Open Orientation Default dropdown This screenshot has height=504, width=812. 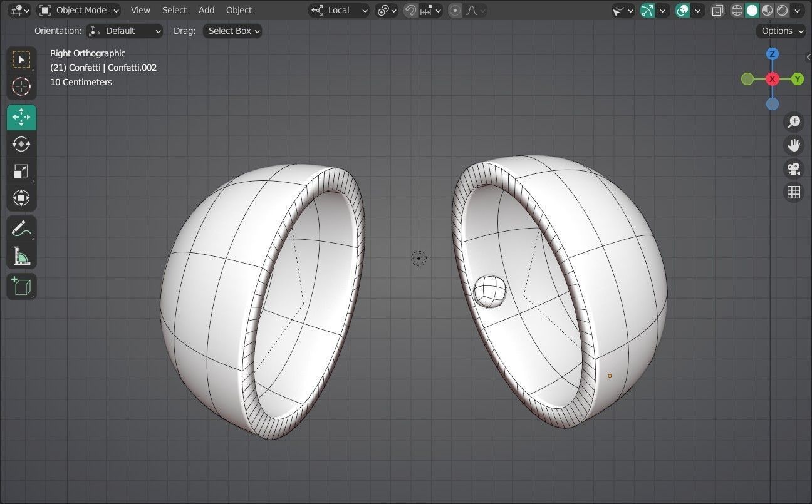click(125, 31)
